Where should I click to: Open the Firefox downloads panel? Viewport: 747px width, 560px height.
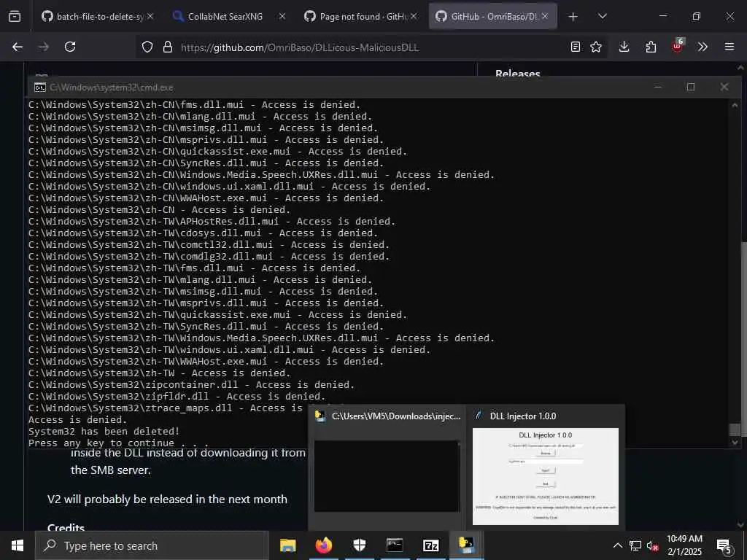coord(624,47)
